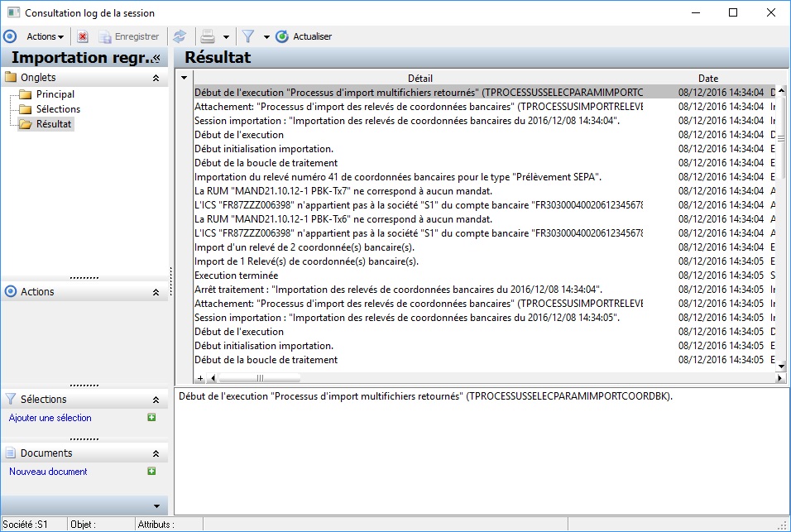Click the vertical scrollbar thumb
Viewport: 791px width, 532px height.
781,137
